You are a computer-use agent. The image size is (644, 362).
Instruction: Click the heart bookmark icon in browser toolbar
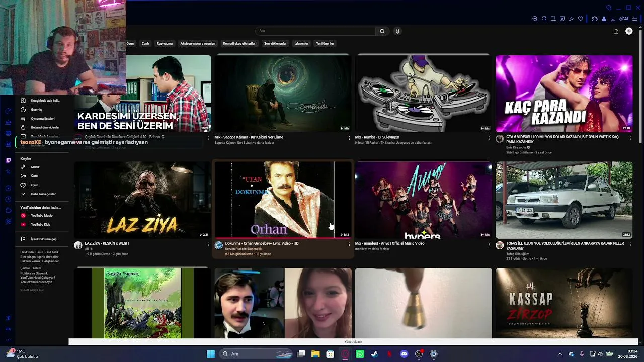pyautogui.click(x=580, y=19)
